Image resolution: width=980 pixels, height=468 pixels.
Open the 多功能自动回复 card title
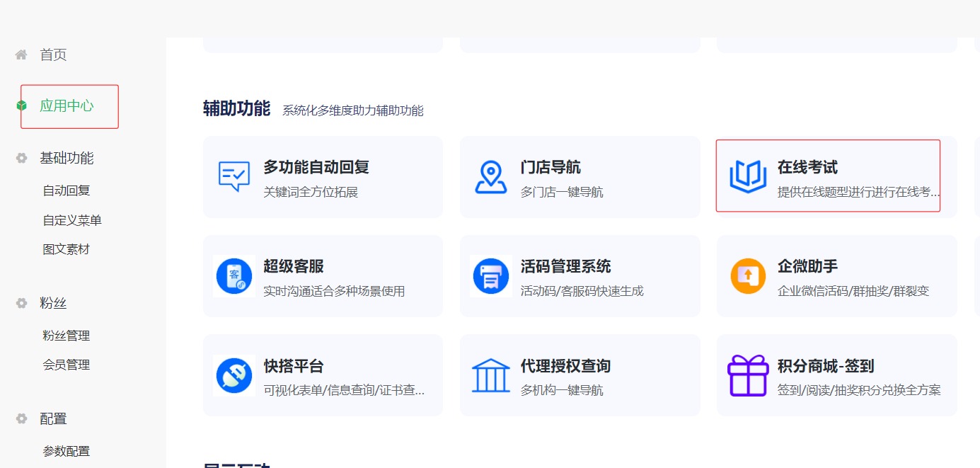pyautogui.click(x=316, y=167)
